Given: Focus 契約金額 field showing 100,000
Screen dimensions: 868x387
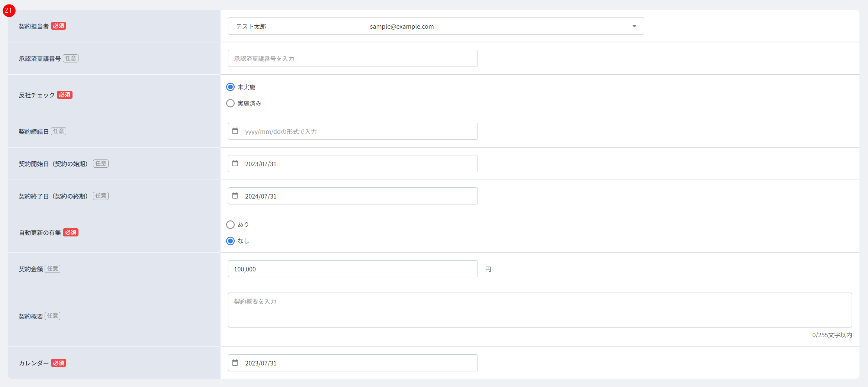Looking at the screenshot, I should (353, 269).
